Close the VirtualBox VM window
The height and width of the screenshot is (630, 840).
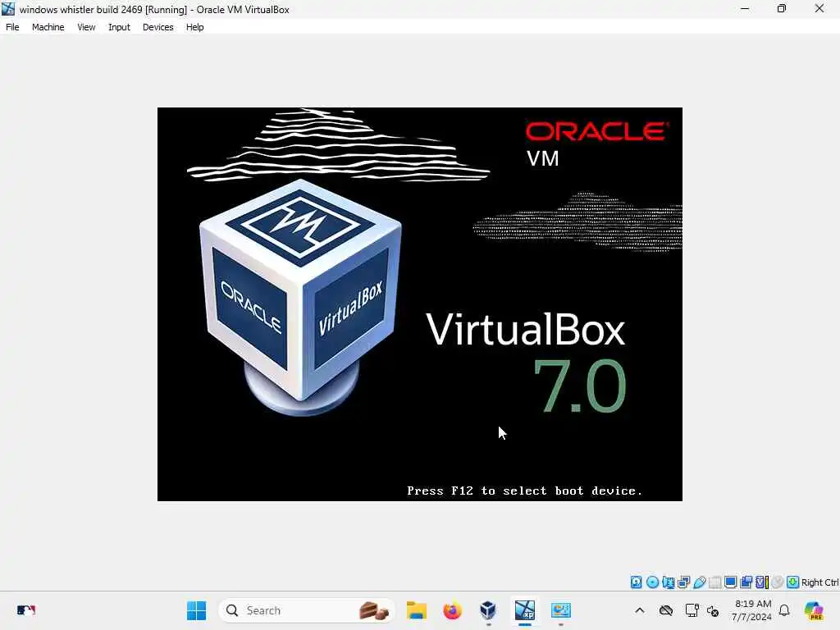(x=819, y=8)
